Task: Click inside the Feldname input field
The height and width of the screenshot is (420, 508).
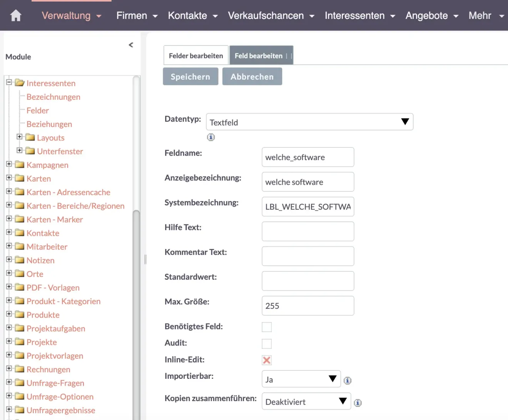Action: point(307,157)
